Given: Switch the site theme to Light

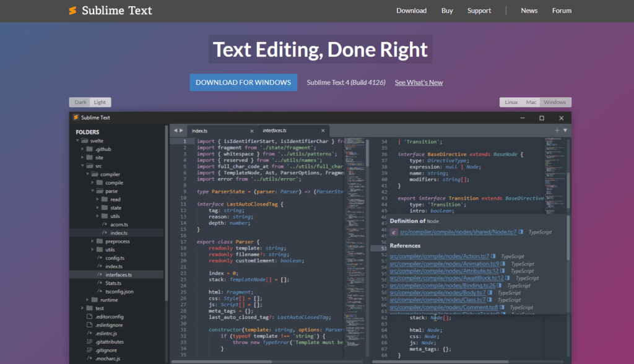Looking at the screenshot, I should 99,102.
